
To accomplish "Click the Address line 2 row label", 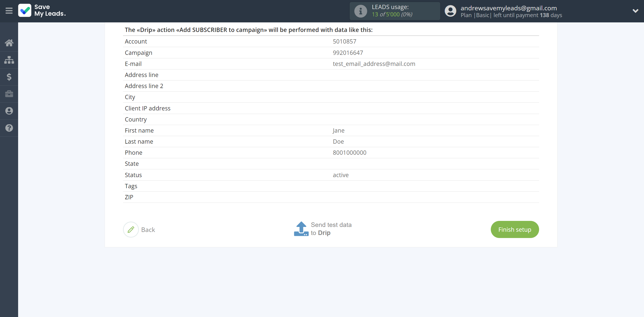I will [x=144, y=86].
